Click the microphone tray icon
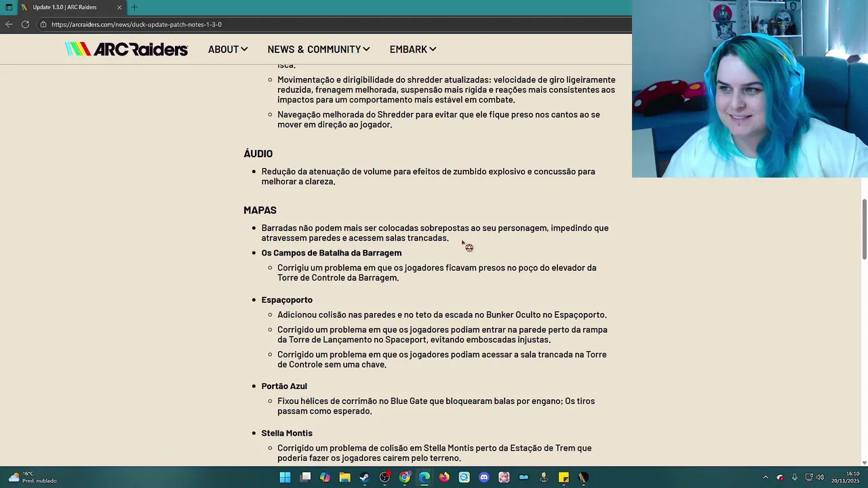This screenshot has height=488, width=868. [795, 477]
